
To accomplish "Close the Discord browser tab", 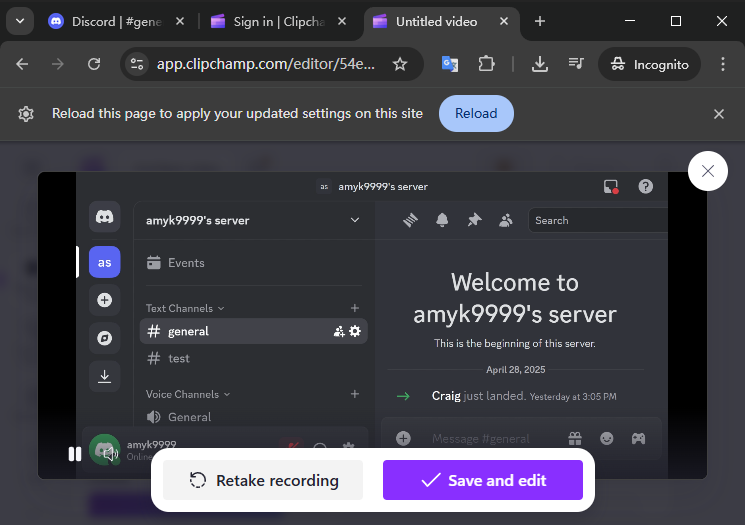I will pyautogui.click(x=180, y=21).
